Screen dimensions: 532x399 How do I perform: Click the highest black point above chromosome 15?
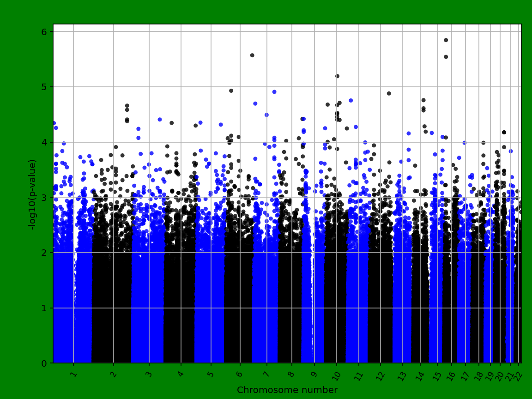tap(446, 40)
